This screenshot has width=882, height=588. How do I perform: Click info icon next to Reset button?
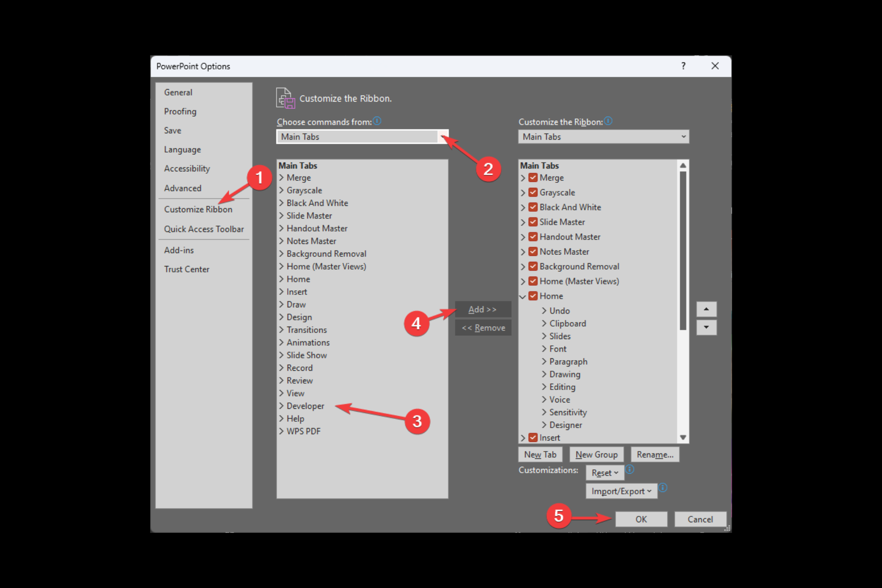tap(630, 469)
